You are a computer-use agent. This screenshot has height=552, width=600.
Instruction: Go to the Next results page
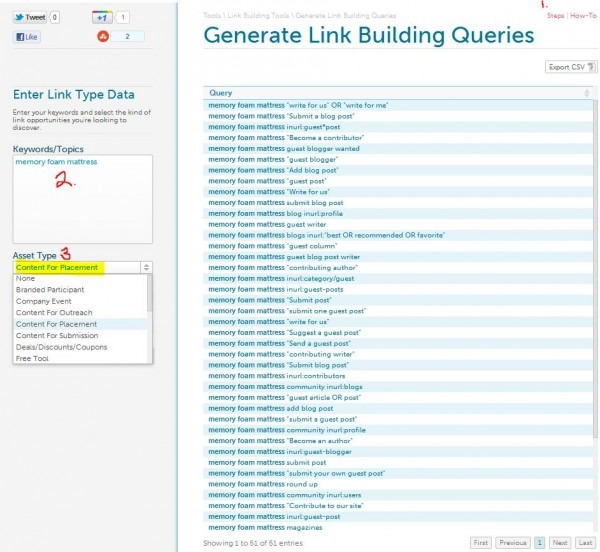[560, 543]
